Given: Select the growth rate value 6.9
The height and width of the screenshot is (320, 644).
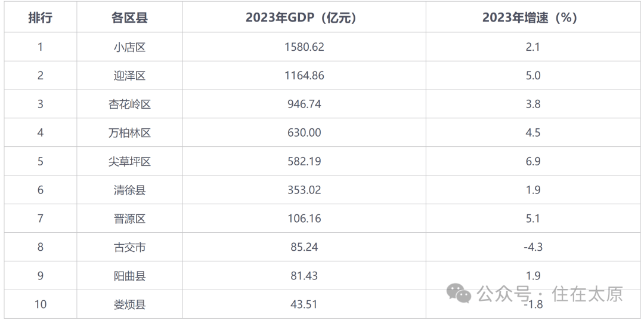Looking at the screenshot, I should click(x=533, y=161).
